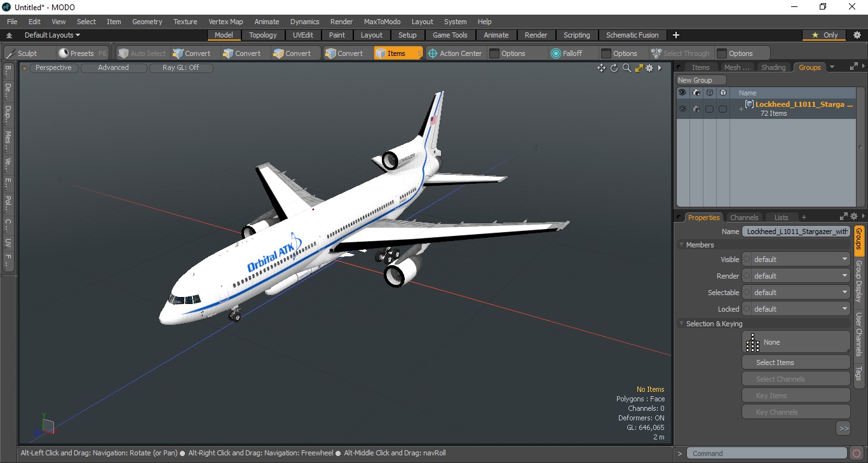The height and width of the screenshot is (463, 868).
Task: Collapse the Members section
Action: point(682,245)
